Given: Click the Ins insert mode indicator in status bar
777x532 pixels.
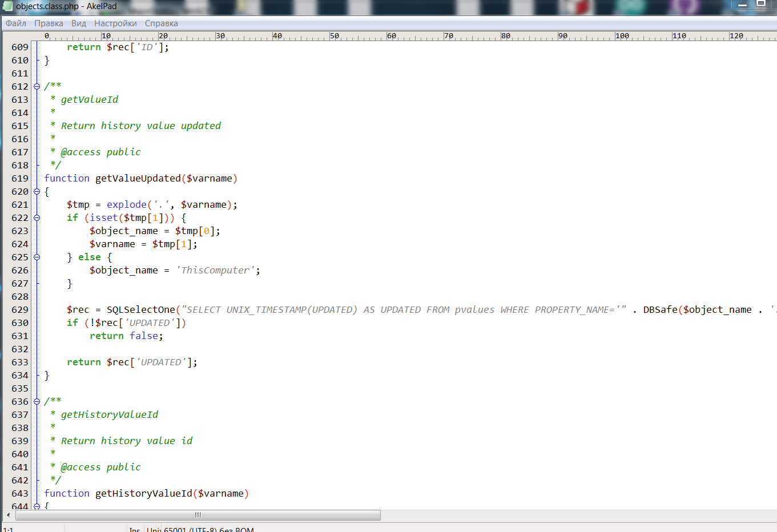Looking at the screenshot, I should [x=135, y=529].
